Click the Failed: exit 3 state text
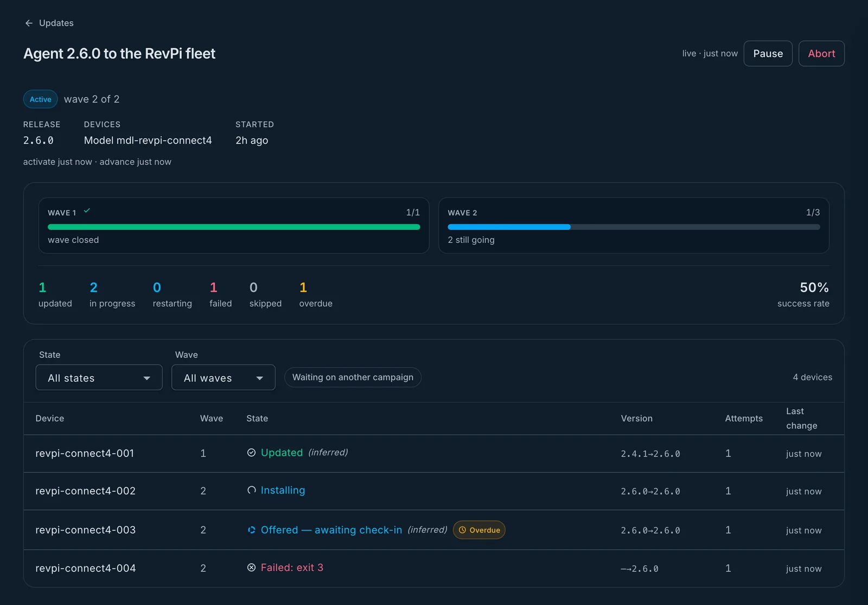Viewport: 868px width, 605px height. tap(292, 568)
